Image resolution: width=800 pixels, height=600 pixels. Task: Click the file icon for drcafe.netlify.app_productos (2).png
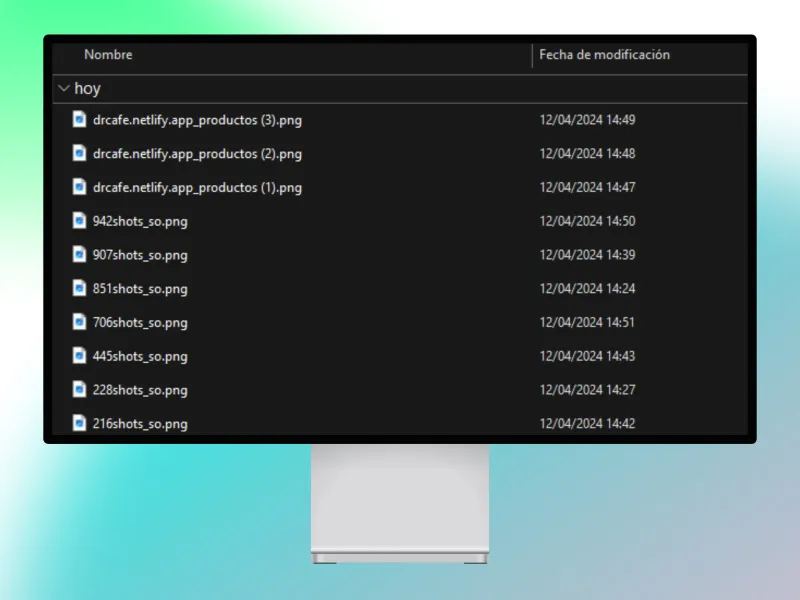80,154
